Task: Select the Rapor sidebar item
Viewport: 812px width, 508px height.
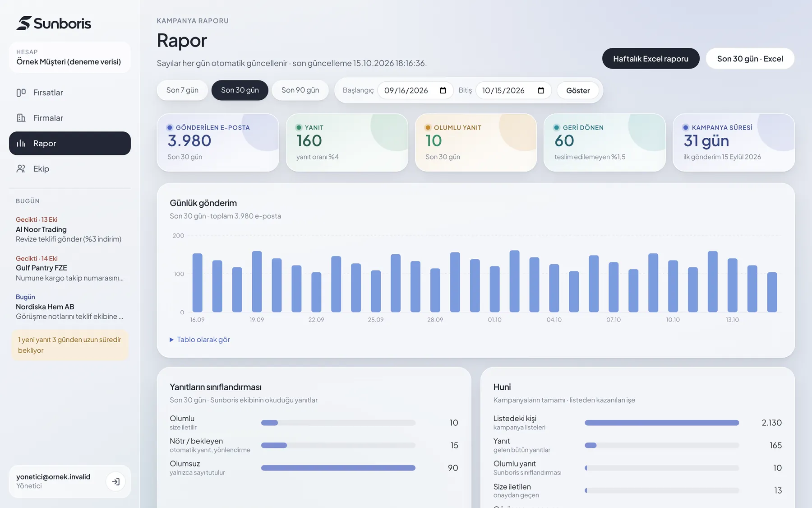Action: (70, 143)
